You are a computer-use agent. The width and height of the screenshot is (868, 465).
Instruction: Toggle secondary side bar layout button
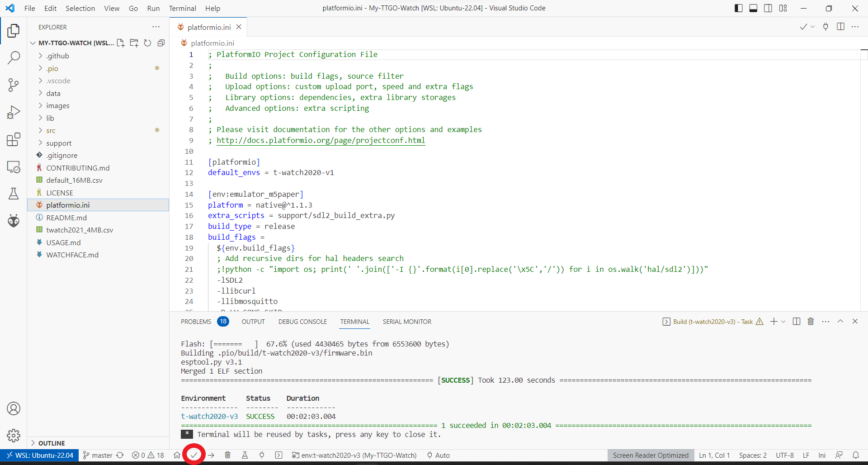768,8
